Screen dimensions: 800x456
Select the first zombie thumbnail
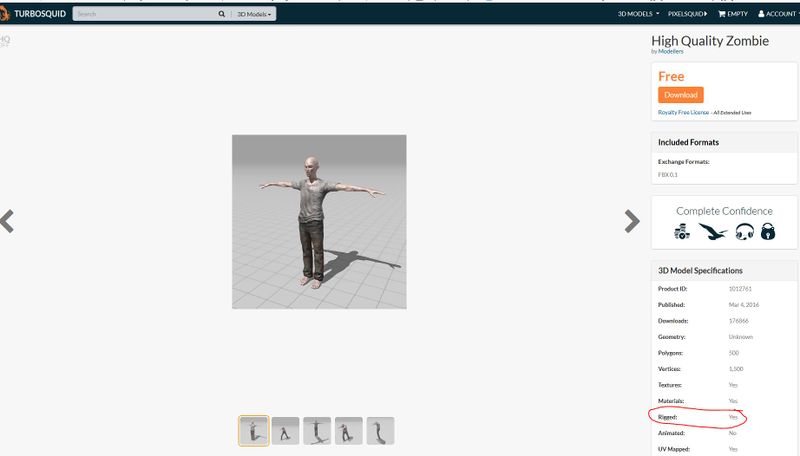(254, 431)
